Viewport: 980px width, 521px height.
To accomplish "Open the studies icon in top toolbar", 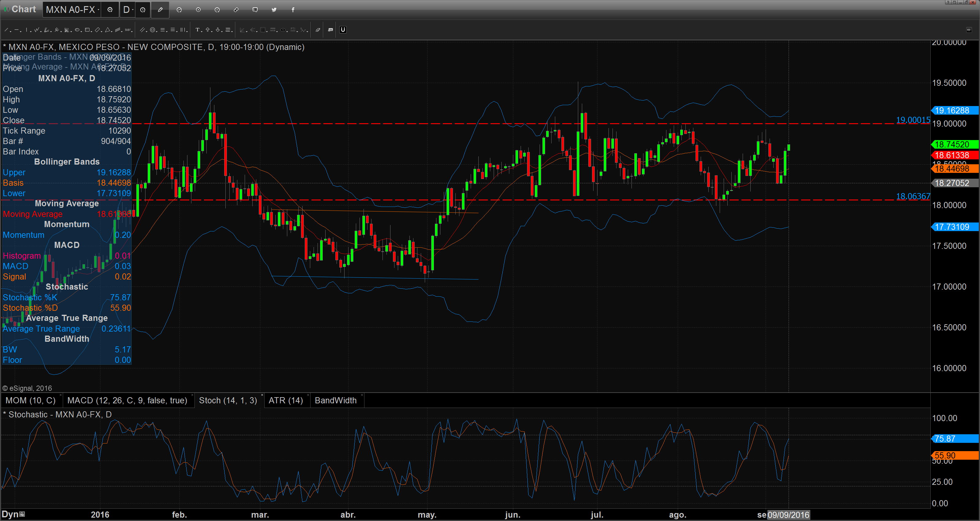I will point(179,10).
